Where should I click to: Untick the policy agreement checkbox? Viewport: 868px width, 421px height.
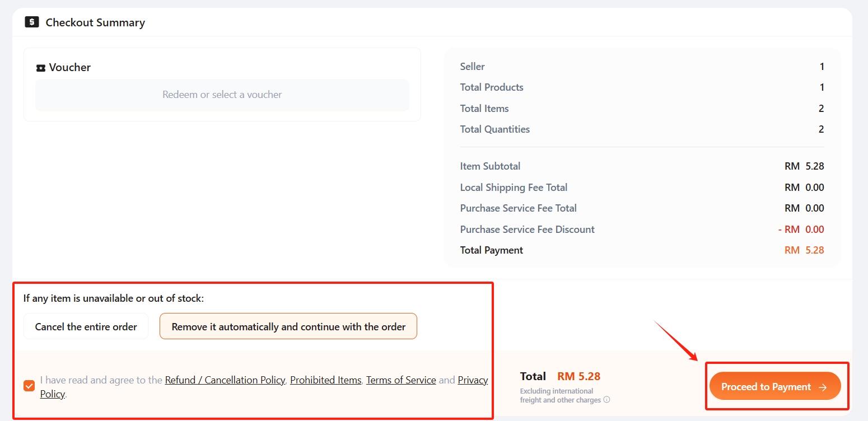(x=29, y=386)
